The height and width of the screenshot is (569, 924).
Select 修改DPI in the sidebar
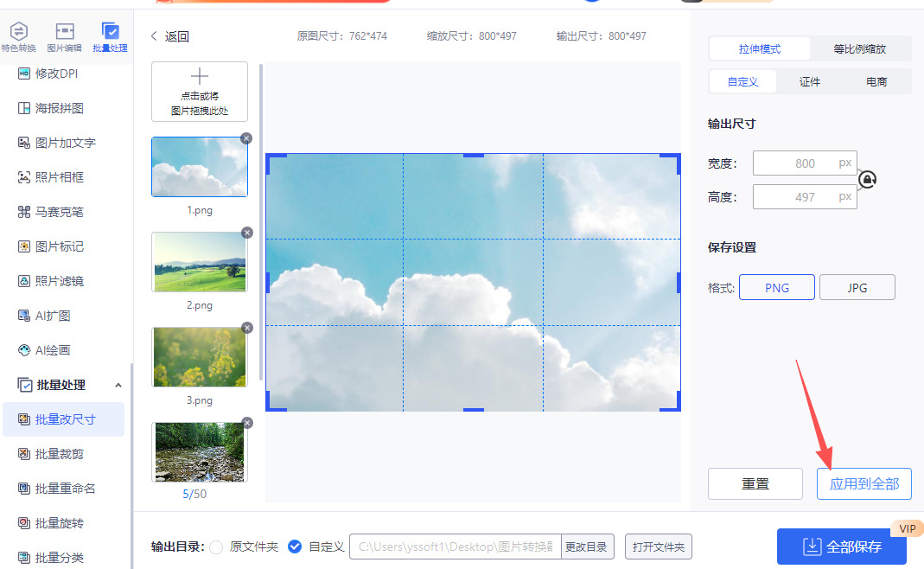click(x=48, y=74)
